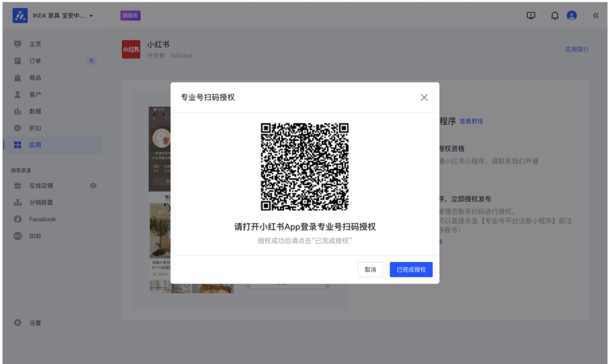
Task: Click the 小红书 app title
Action: click(x=158, y=44)
